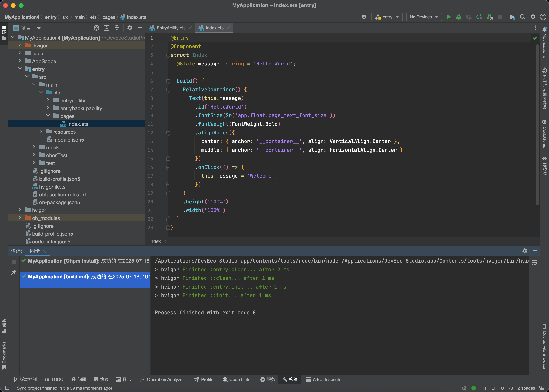Open CodeGenie side panel
This screenshot has height=392, width=549.
coord(544,134)
